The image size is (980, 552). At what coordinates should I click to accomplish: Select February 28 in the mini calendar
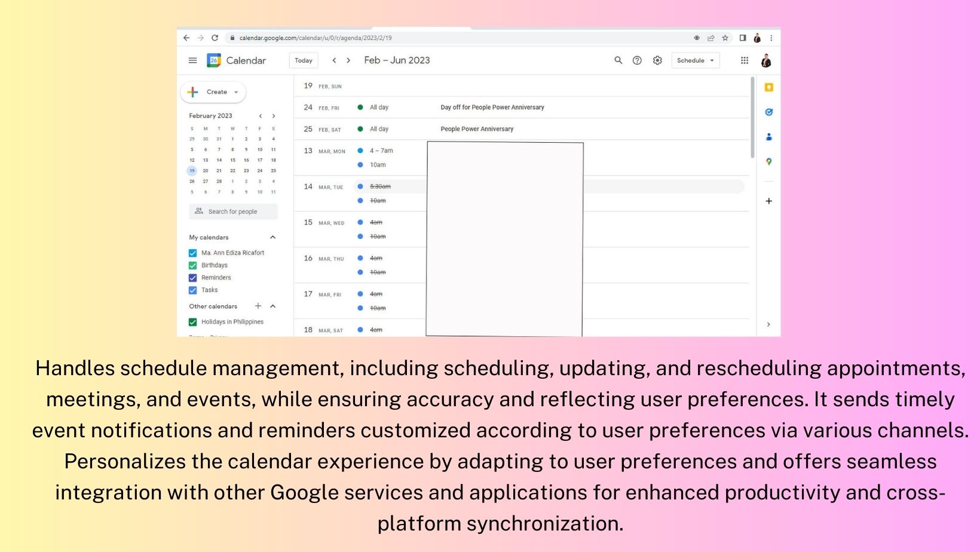[x=219, y=182]
